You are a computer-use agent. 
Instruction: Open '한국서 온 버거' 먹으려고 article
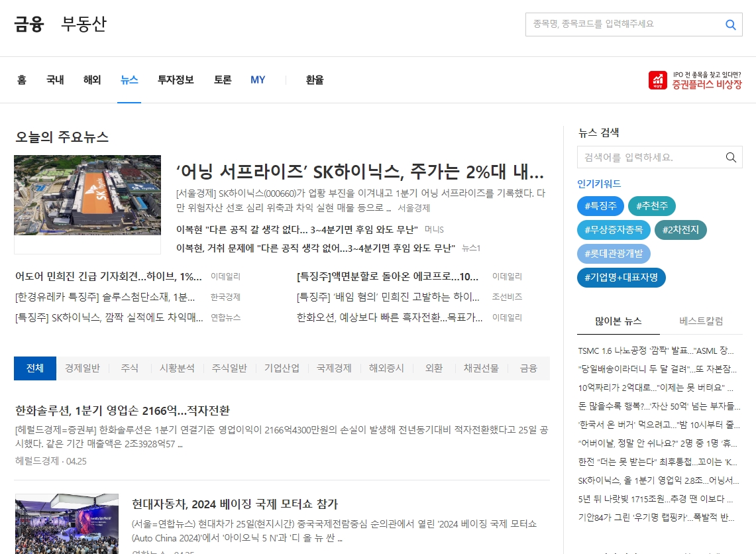pyautogui.click(x=659, y=425)
